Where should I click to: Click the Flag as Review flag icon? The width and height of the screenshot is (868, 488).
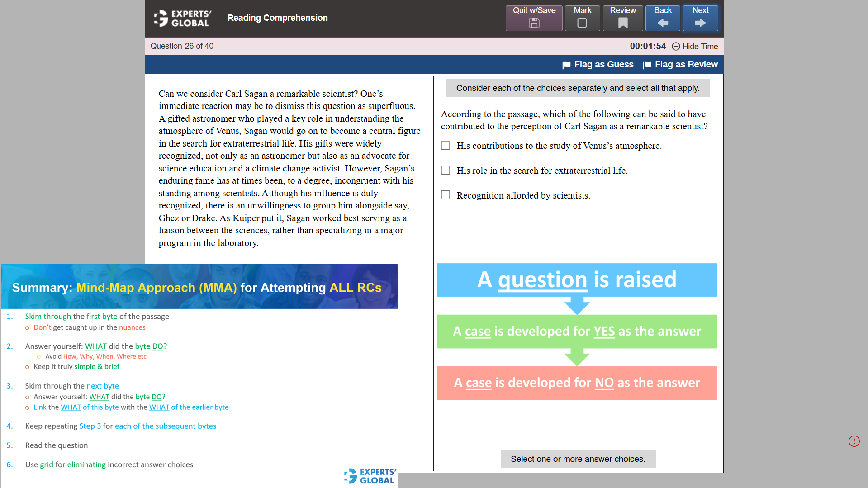pyautogui.click(x=647, y=64)
